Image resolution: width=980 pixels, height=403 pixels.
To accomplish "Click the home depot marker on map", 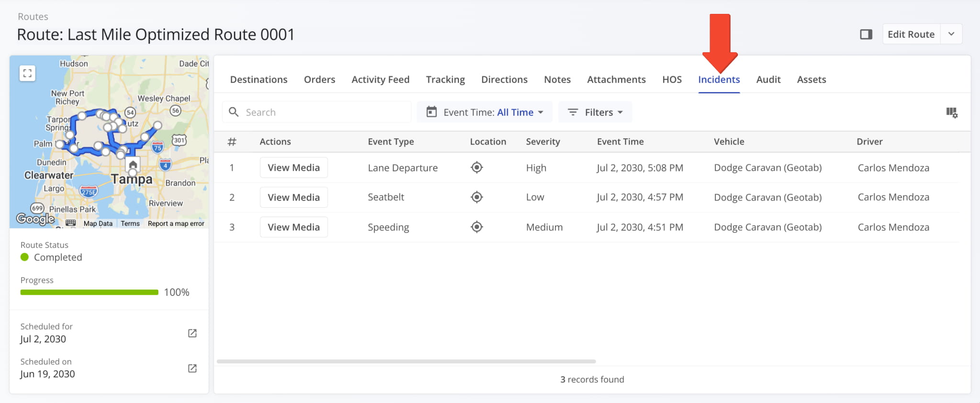I will tap(133, 165).
